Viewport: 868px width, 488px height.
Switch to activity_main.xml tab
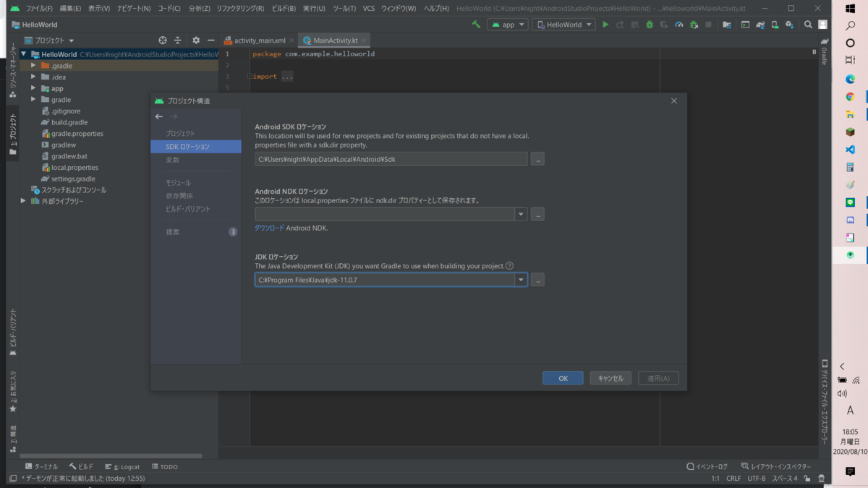[259, 40]
